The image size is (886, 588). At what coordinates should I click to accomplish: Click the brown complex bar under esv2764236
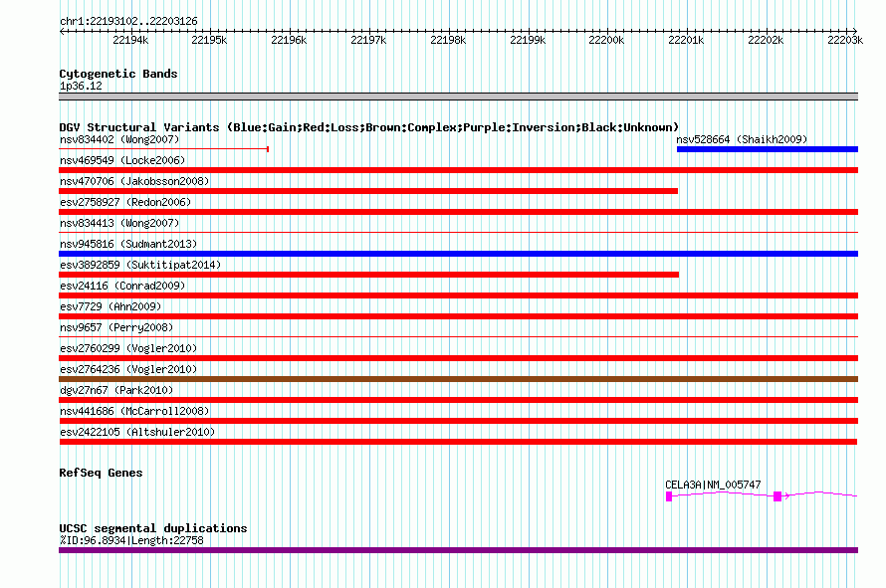(x=458, y=379)
